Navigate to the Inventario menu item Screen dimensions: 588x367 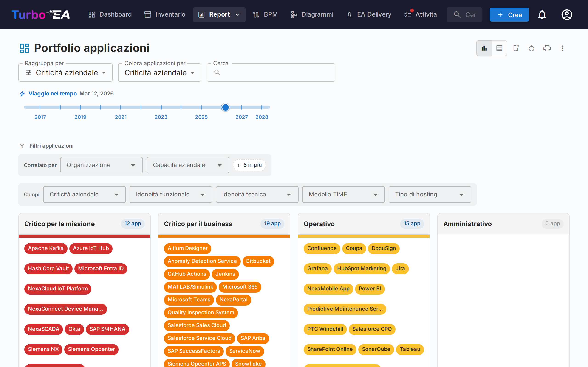pos(164,14)
